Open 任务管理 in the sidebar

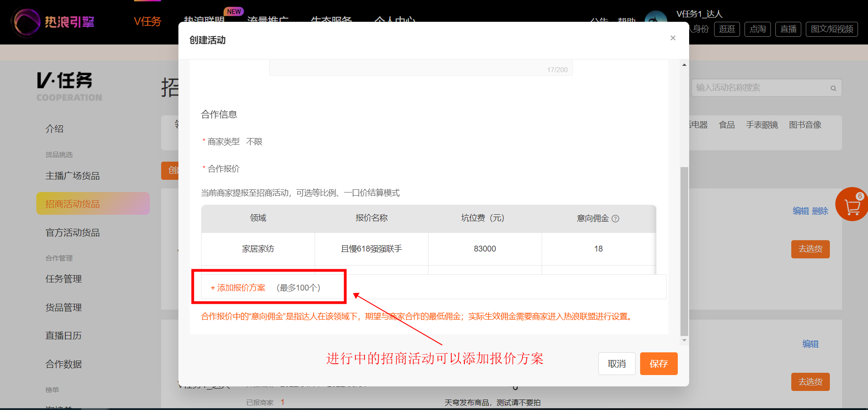coord(64,279)
